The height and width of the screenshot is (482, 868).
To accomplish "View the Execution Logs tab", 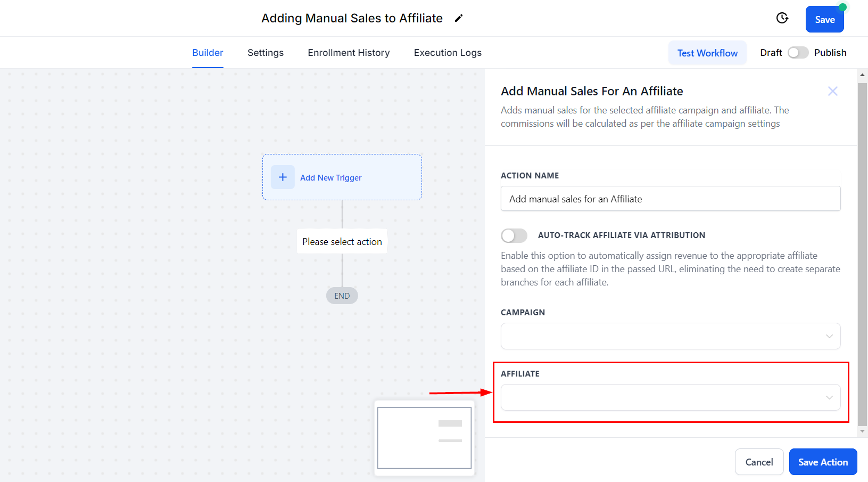I will click(448, 53).
